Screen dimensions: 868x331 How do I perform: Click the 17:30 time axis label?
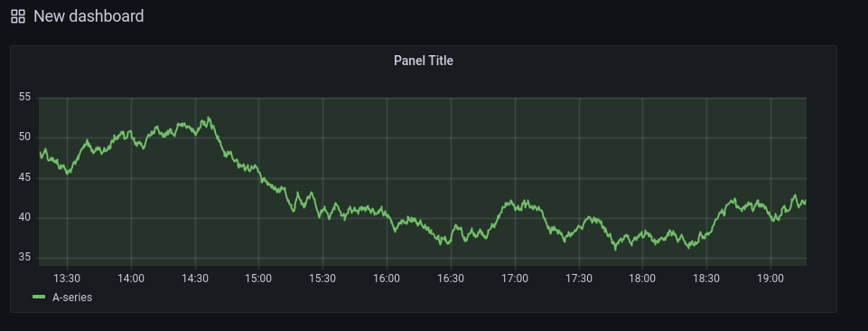(x=578, y=279)
